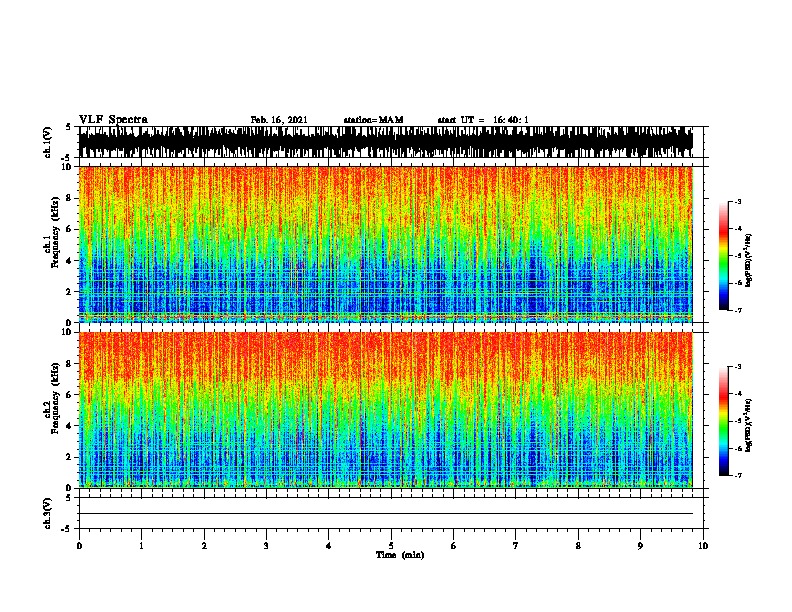792x612 pixels.
Task: Click the "ch.3(V)" axis label
Action: click(x=48, y=513)
